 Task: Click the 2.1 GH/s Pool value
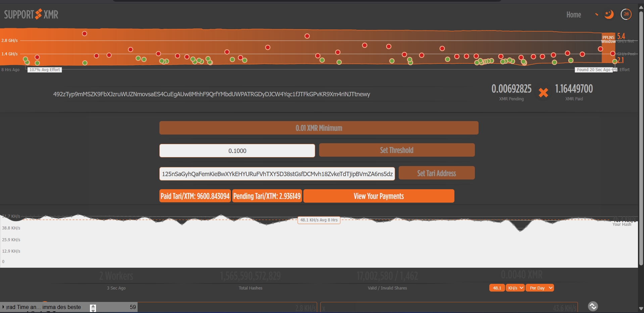coord(621,60)
